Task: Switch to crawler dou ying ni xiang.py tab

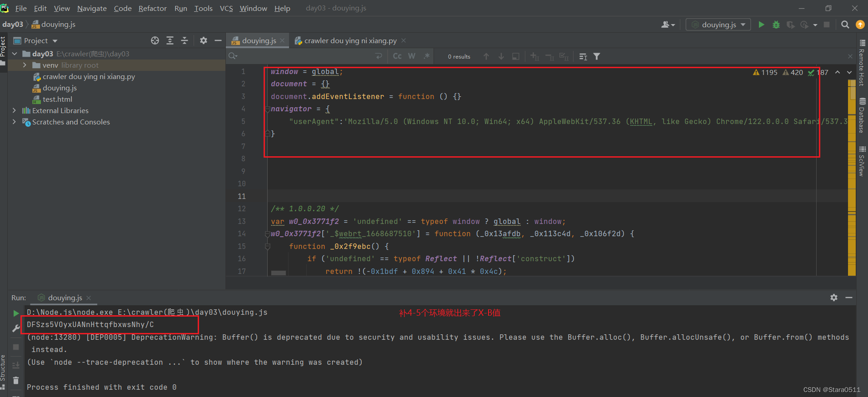Action: coord(350,40)
